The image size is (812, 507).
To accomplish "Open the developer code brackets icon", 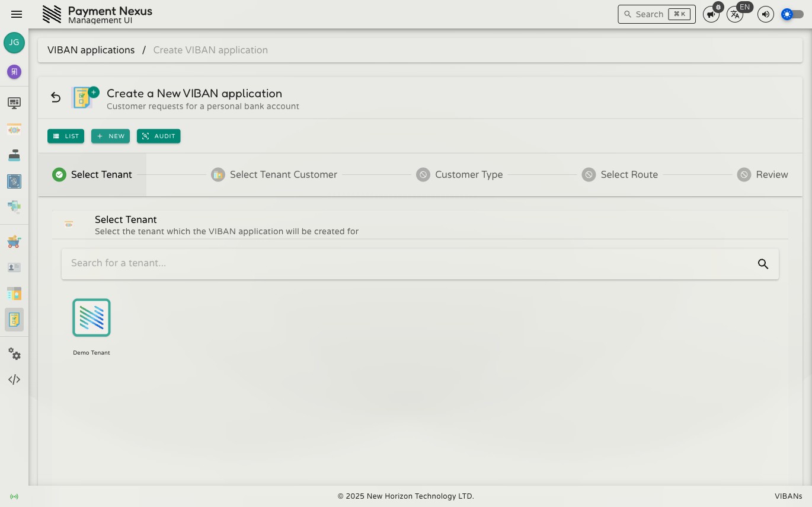I will point(14,380).
